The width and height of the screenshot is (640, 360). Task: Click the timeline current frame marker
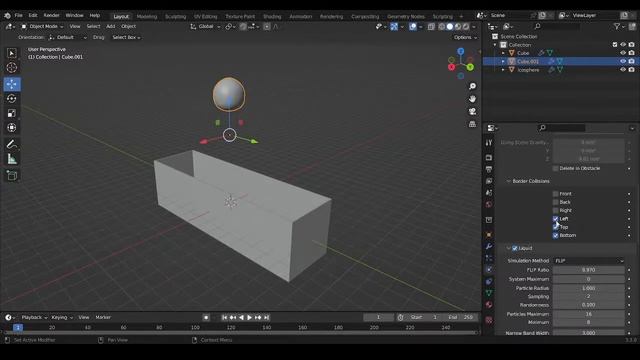tap(18, 327)
